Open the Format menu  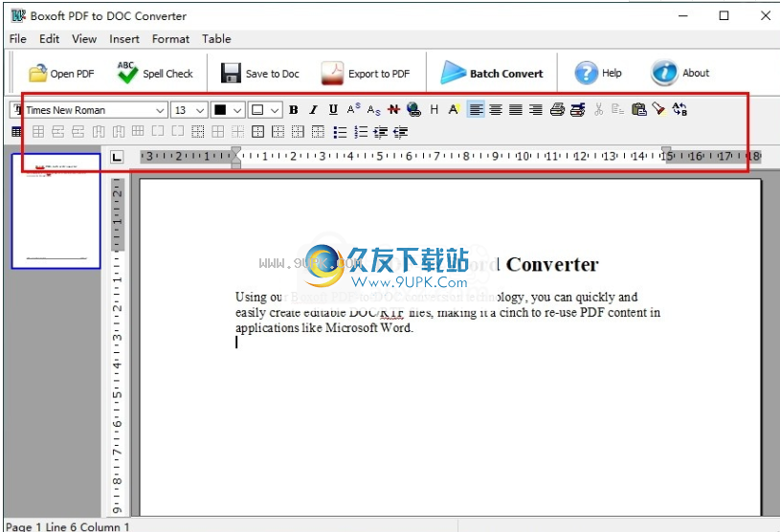click(170, 39)
